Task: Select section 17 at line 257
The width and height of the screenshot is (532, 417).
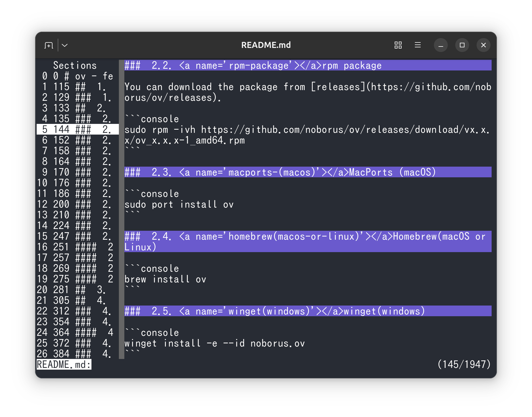Action: (x=78, y=258)
